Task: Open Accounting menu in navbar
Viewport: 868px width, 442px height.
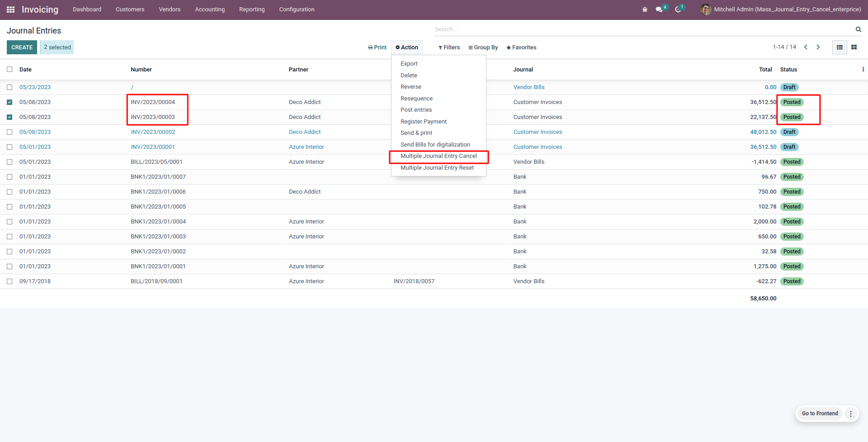Action: 210,10
